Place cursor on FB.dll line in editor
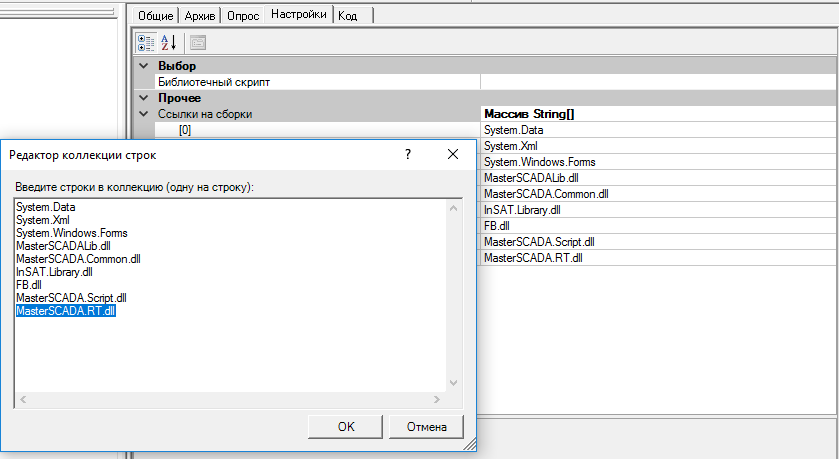This screenshot has width=839, height=459. [x=29, y=285]
